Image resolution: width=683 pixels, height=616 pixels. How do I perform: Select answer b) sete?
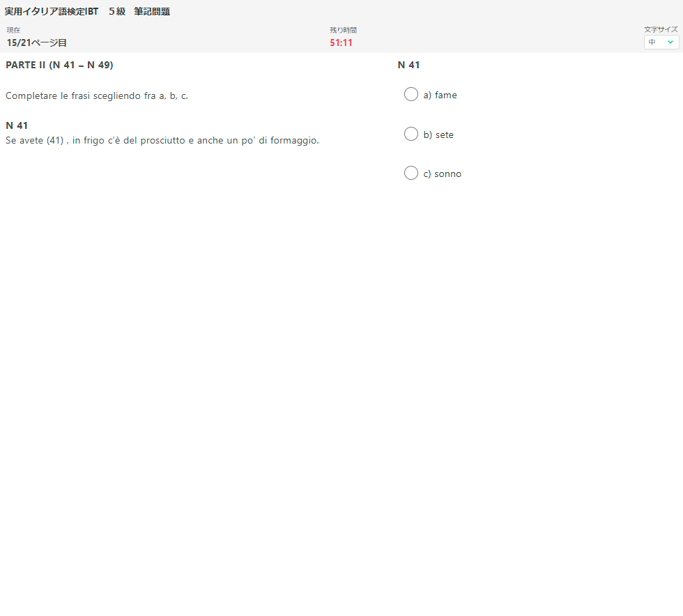pyautogui.click(x=410, y=134)
